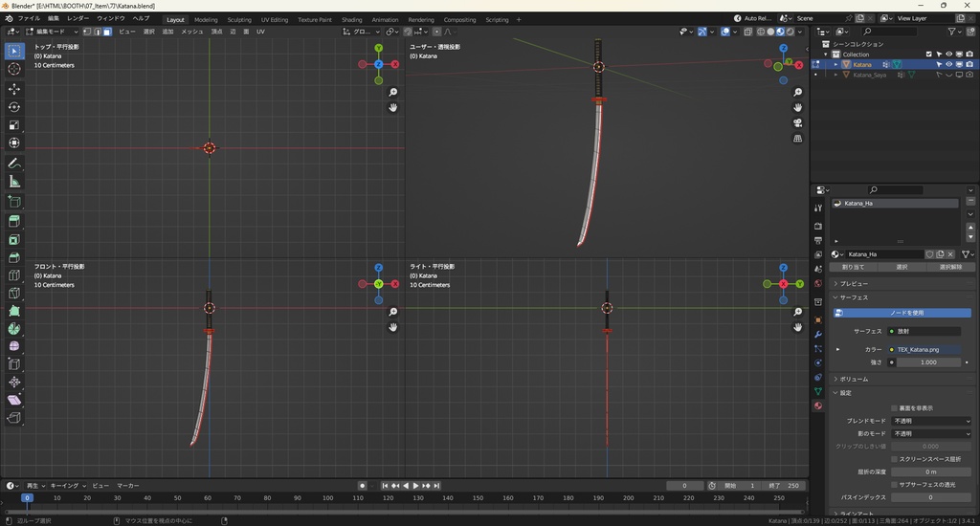Open the UV menu in viewport header
The image size is (980, 526).
(260, 32)
